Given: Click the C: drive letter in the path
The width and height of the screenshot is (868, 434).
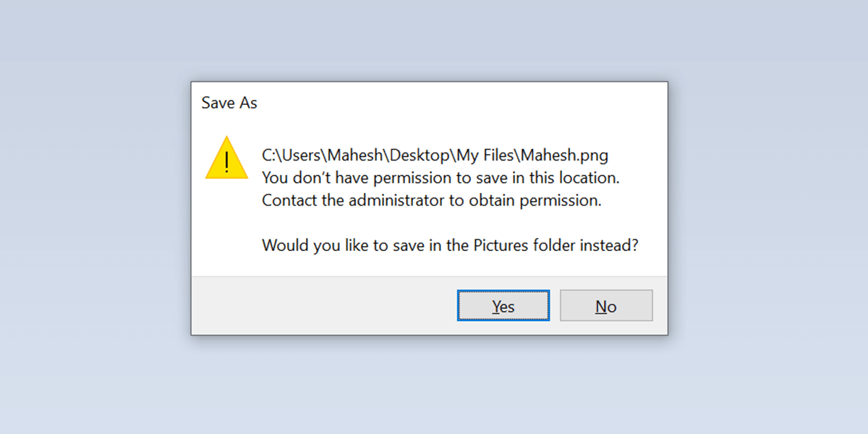Looking at the screenshot, I should pos(268,156).
